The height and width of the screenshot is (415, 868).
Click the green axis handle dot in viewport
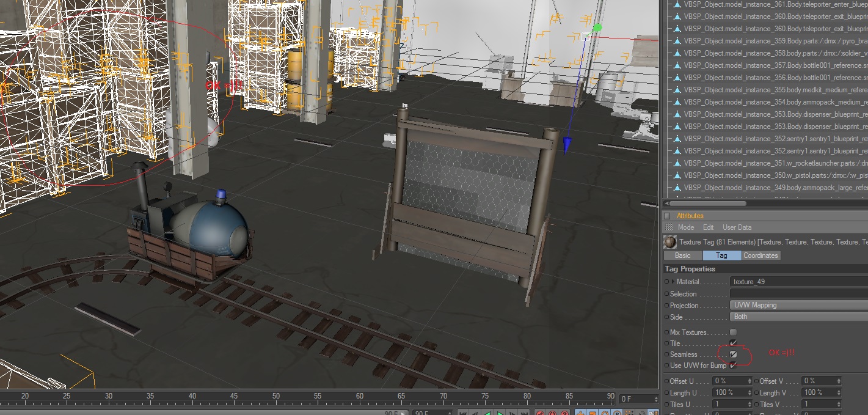[x=597, y=28]
